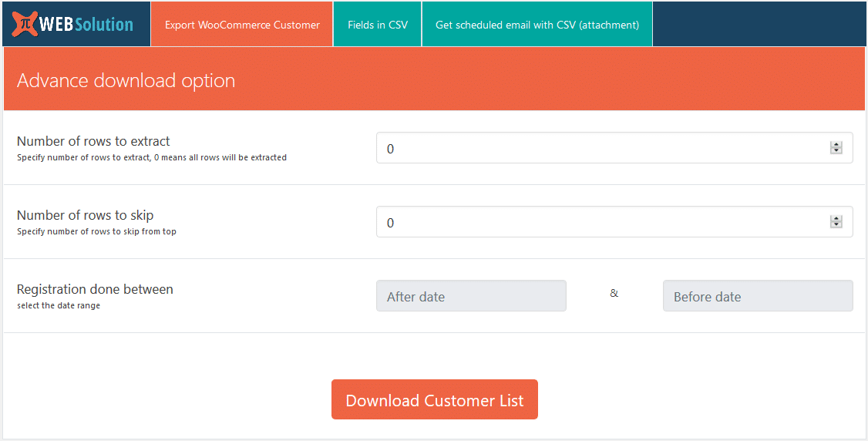868x441 pixels.
Task: Decrease rows to extract with down arrow
Action: [836, 151]
